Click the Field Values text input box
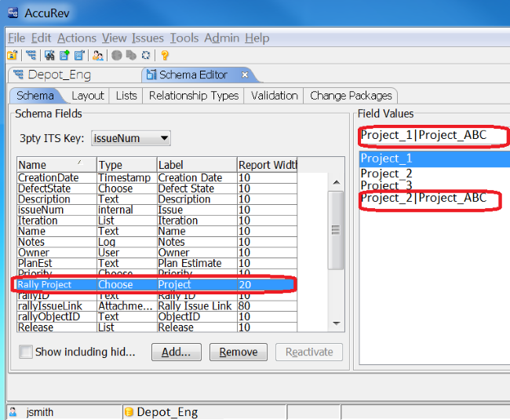 432,136
